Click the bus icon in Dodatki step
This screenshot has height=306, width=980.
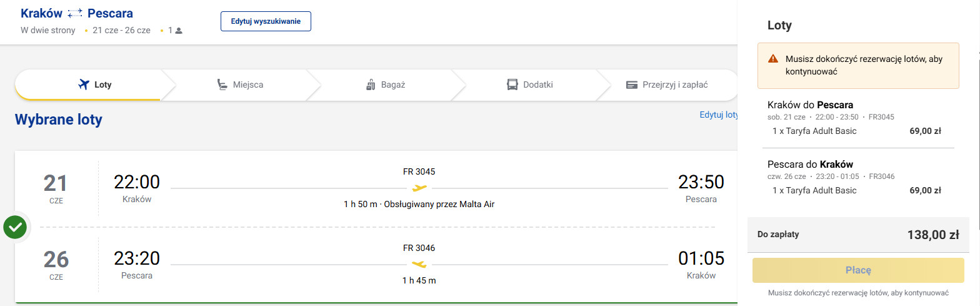512,85
